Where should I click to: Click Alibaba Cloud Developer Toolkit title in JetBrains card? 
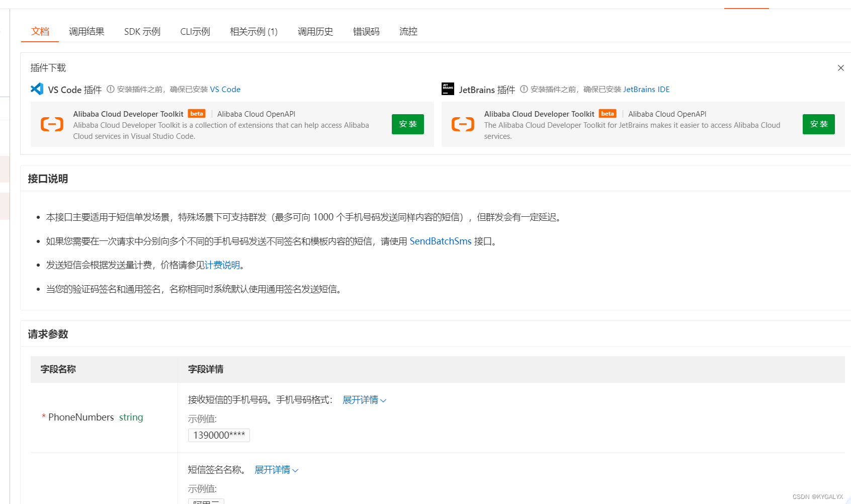pos(539,114)
